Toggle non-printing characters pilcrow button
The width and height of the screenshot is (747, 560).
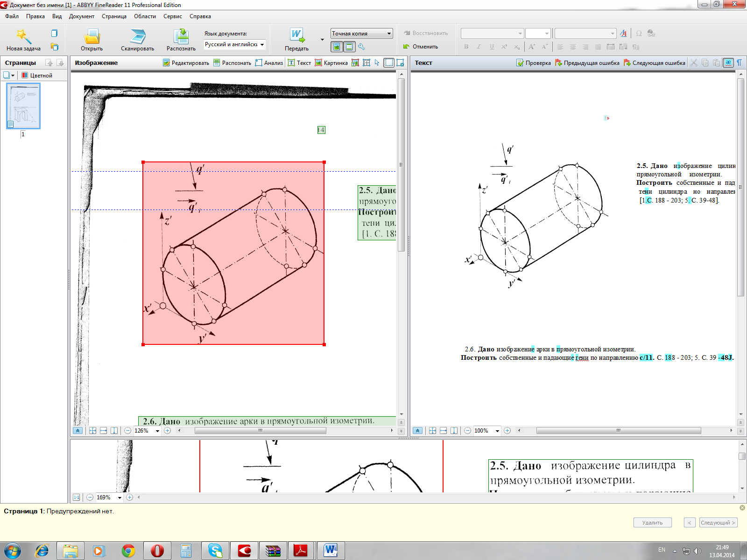740,63
